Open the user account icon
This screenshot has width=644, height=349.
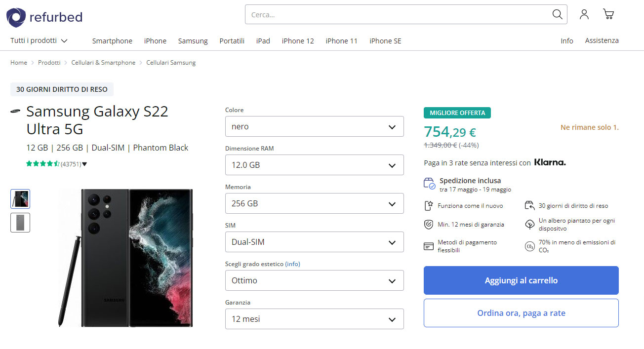point(584,14)
